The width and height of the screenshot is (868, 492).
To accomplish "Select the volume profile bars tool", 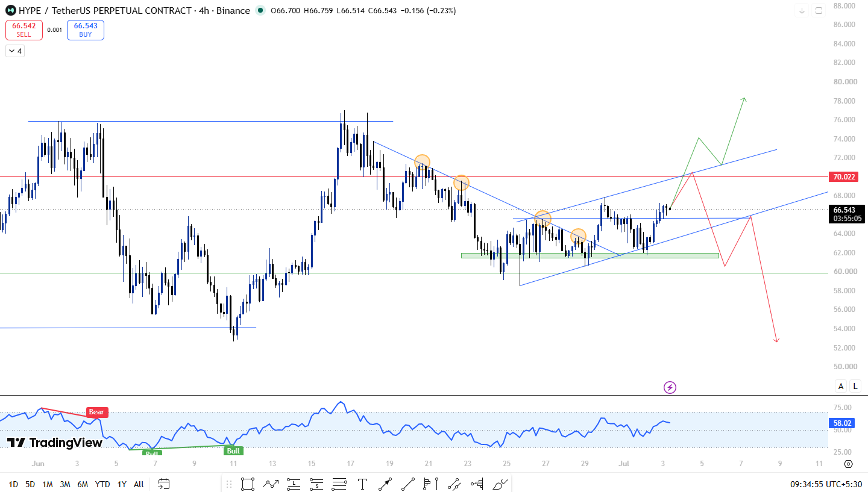I will pos(477,484).
